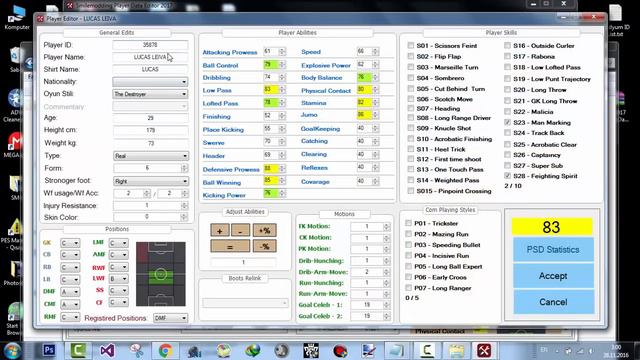
Task: Click the yellow Low Pass value box
Action: pyautogui.click(x=271, y=90)
